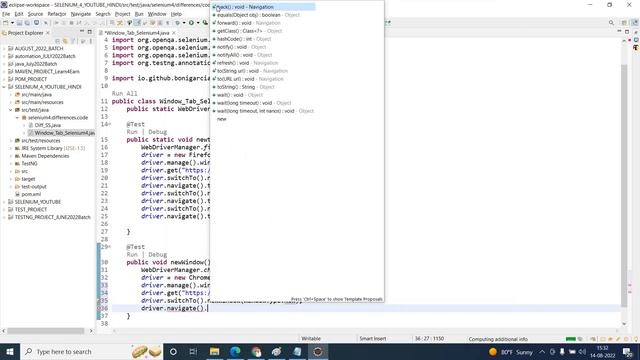Viewport: 640px width, 360px height.
Task: Open the Run button dropdown arrow
Action: 198,23
